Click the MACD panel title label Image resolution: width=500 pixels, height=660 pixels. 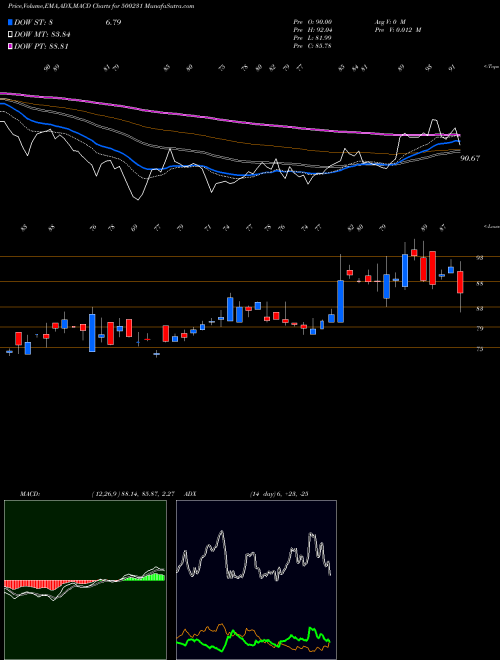tap(29, 494)
